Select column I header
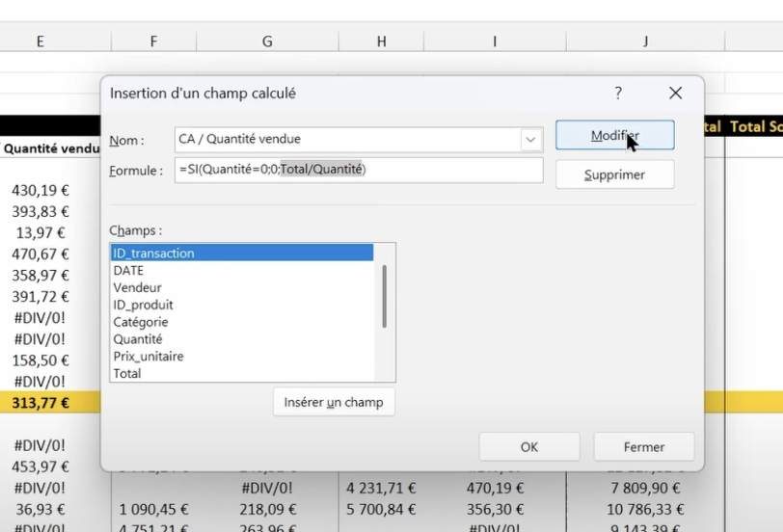 [495, 40]
